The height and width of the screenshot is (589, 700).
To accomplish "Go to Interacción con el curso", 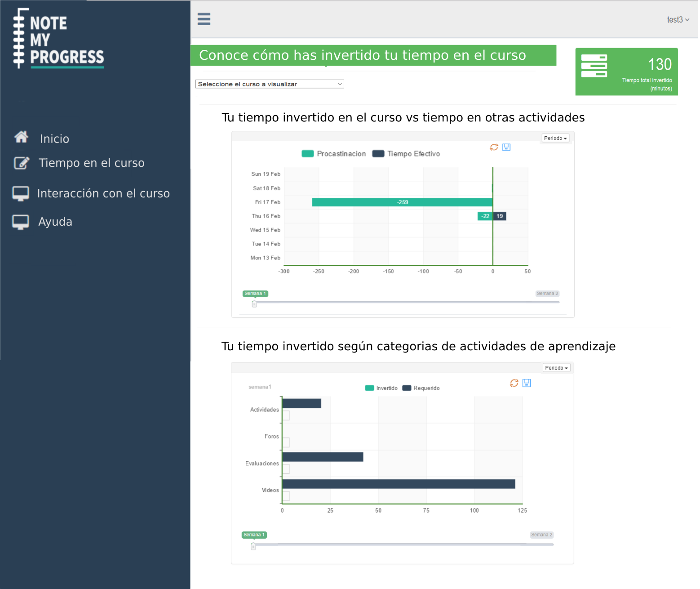I will [x=103, y=193].
